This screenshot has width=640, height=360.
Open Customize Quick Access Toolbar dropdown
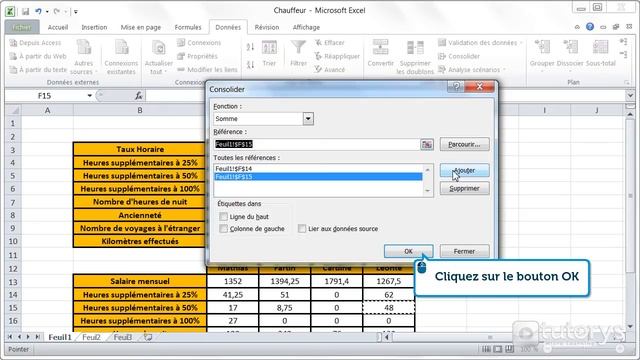[76, 12]
